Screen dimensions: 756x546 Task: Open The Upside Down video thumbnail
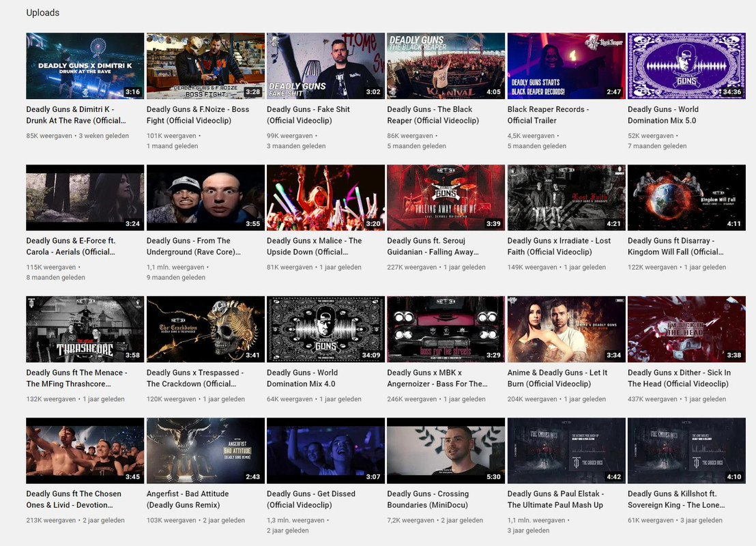coord(325,198)
